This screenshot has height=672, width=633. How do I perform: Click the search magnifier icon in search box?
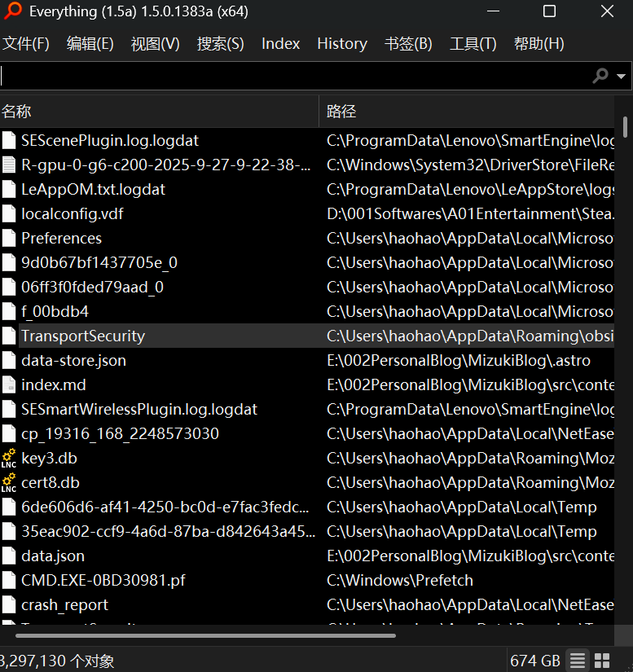point(600,76)
